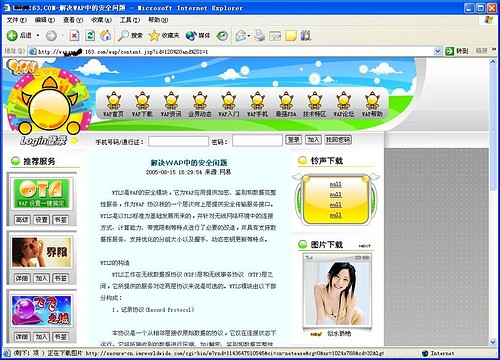Click the 链接 links toolbar label

pyautogui.click(x=481, y=51)
